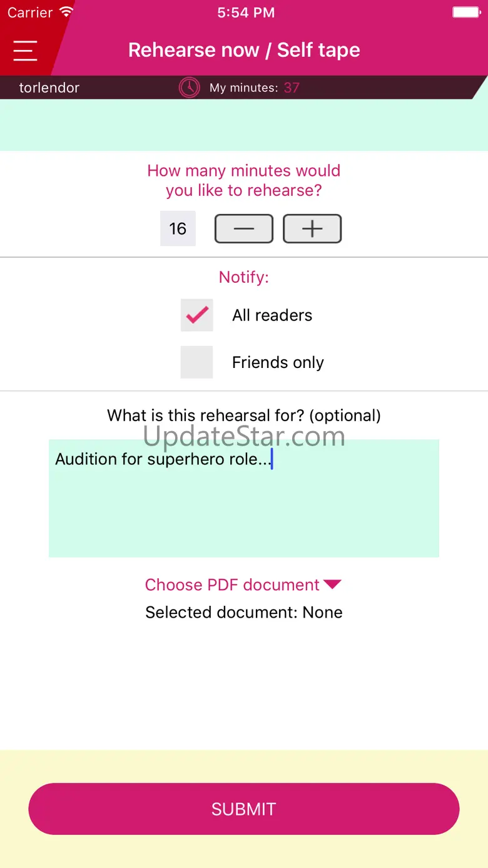
Task: Click into the rehearsal description text area
Action: (244, 507)
